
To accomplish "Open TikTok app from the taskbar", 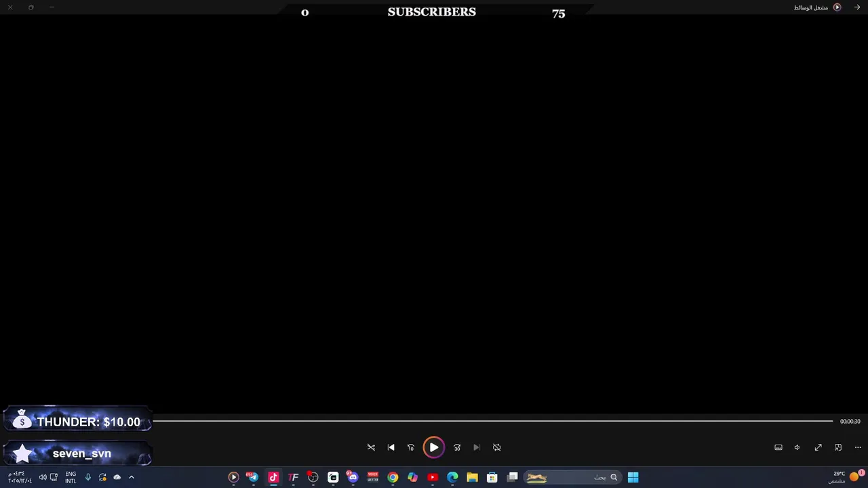I will pyautogui.click(x=273, y=477).
